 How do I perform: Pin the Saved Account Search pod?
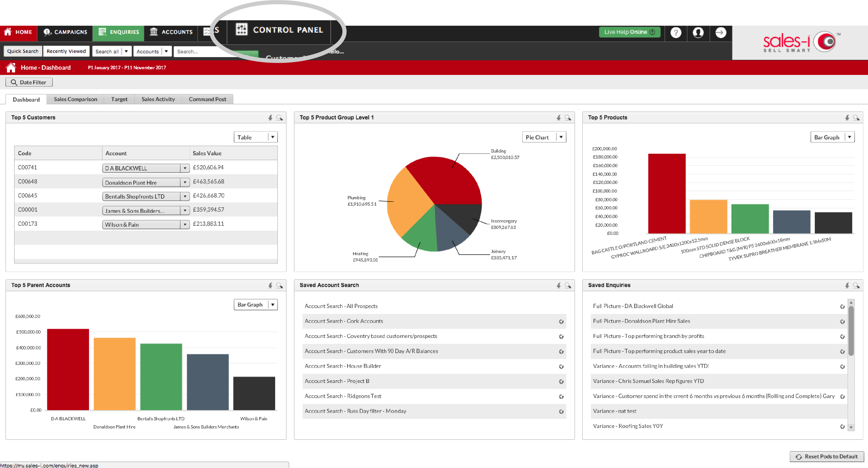click(559, 285)
